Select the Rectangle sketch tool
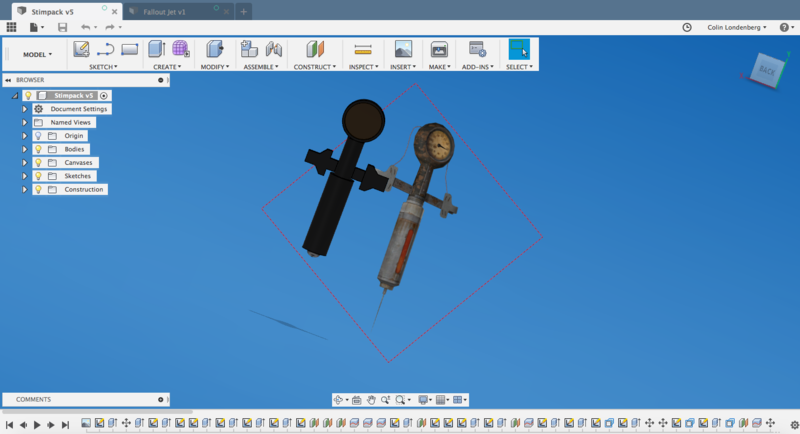The width and height of the screenshot is (800, 434). 130,49
